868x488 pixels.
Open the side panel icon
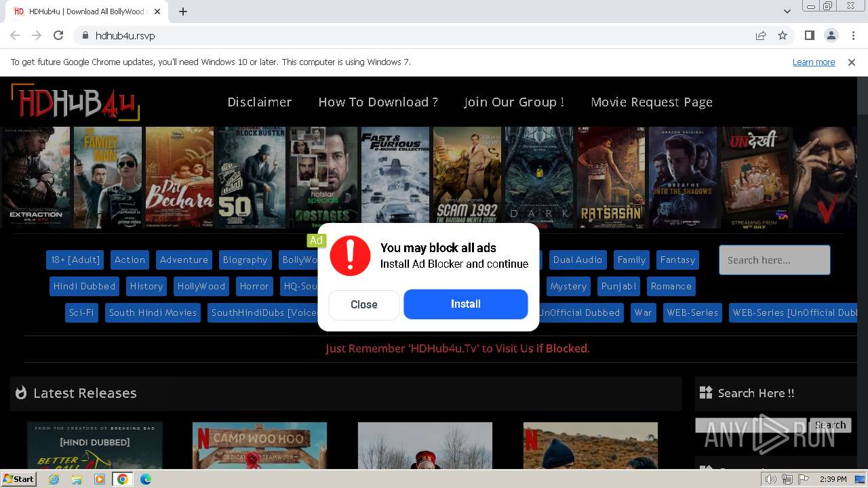coord(809,35)
